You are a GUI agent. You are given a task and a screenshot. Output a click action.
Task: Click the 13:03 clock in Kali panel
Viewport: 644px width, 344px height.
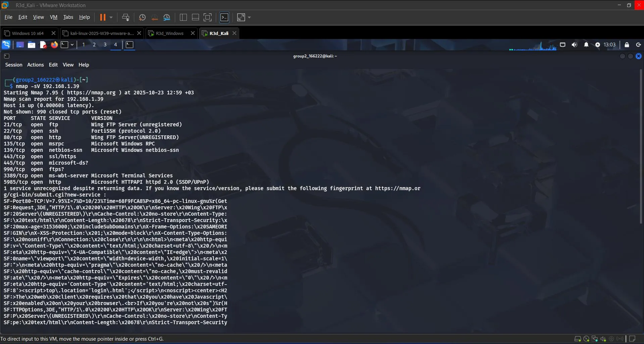click(609, 45)
